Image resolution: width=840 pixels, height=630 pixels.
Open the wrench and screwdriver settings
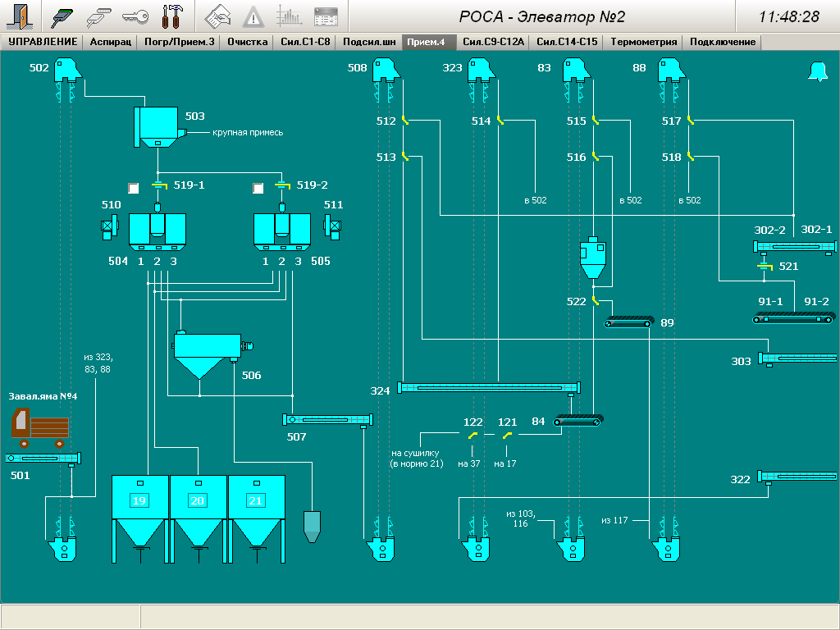[175, 16]
